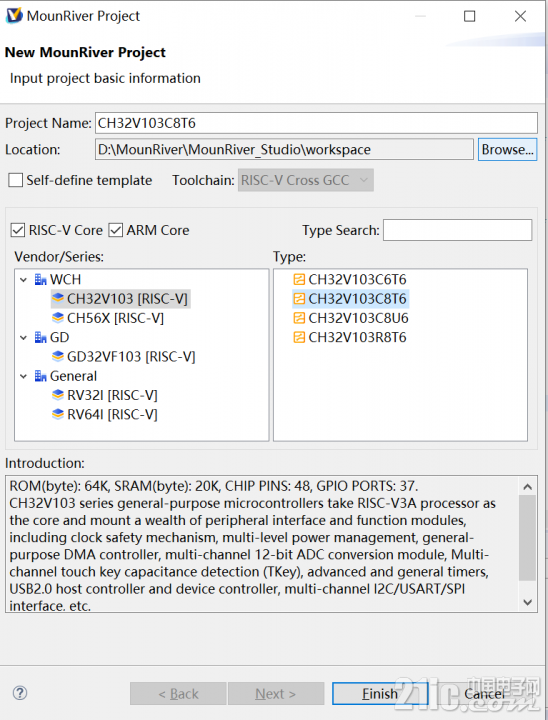
Task: Click the Cancel button
Action: click(485, 693)
